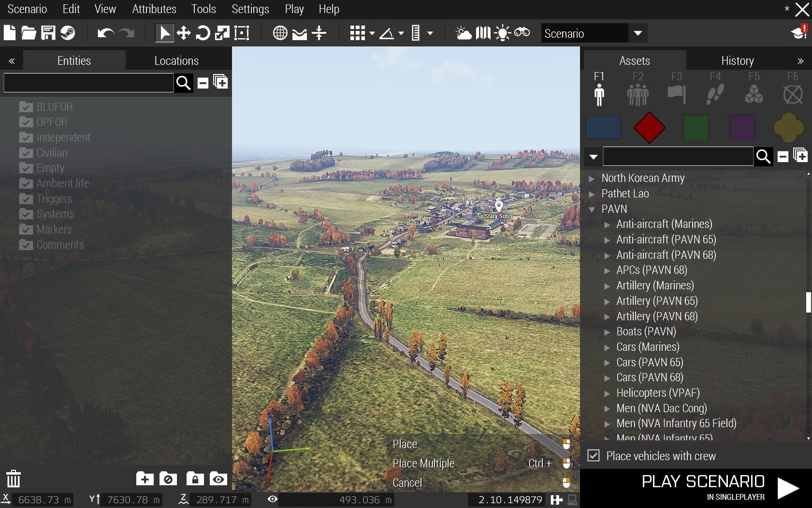Image resolution: width=812 pixels, height=508 pixels.
Task: Activate the rotation widget
Action: (203, 33)
